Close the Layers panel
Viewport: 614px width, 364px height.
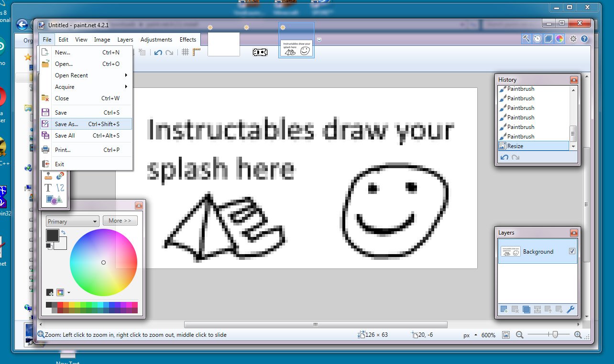click(x=574, y=233)
